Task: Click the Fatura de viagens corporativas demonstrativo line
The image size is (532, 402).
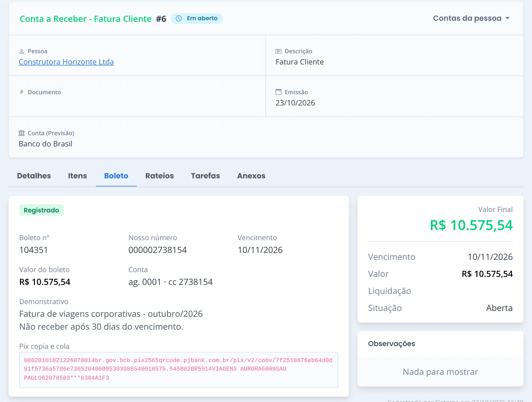Action: [111, 314]
